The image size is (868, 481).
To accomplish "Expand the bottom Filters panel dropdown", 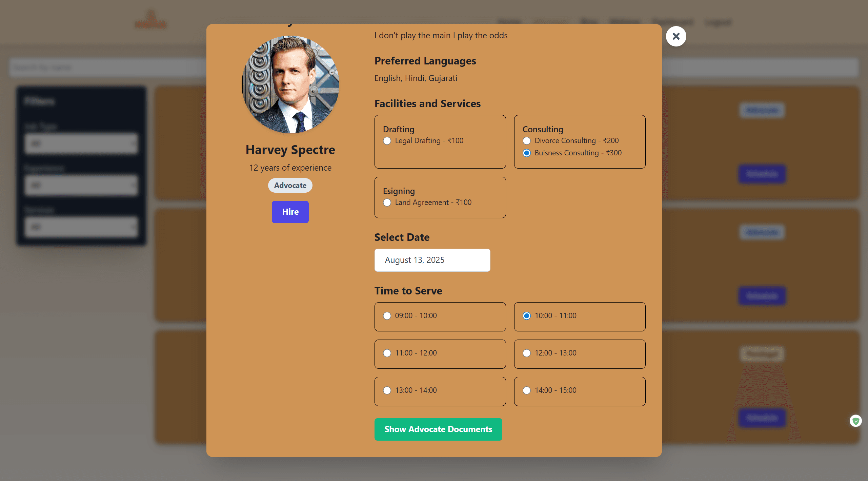I will [81, 227].
